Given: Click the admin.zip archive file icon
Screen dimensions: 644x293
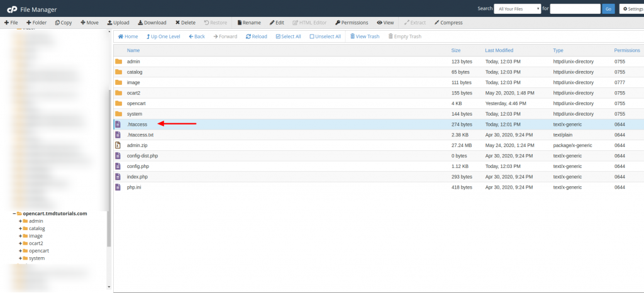Looking at the screenshot, I should pyautogui.click(x=118, y=145).
